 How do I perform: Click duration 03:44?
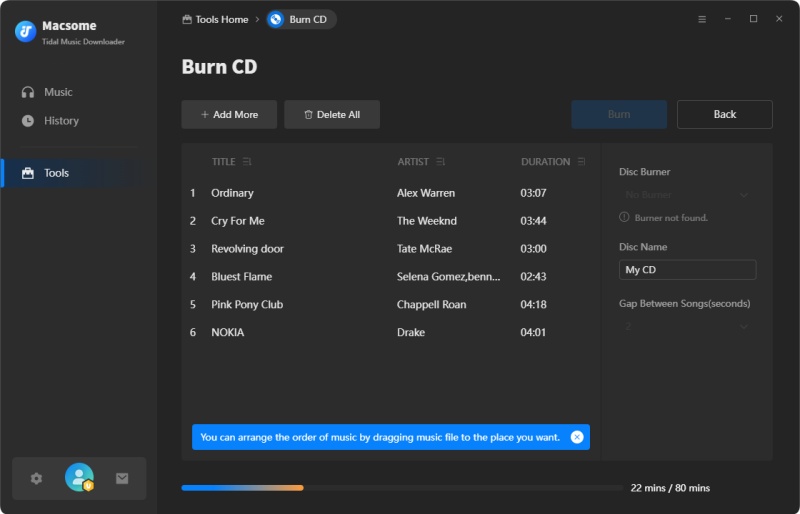[533, 221]
